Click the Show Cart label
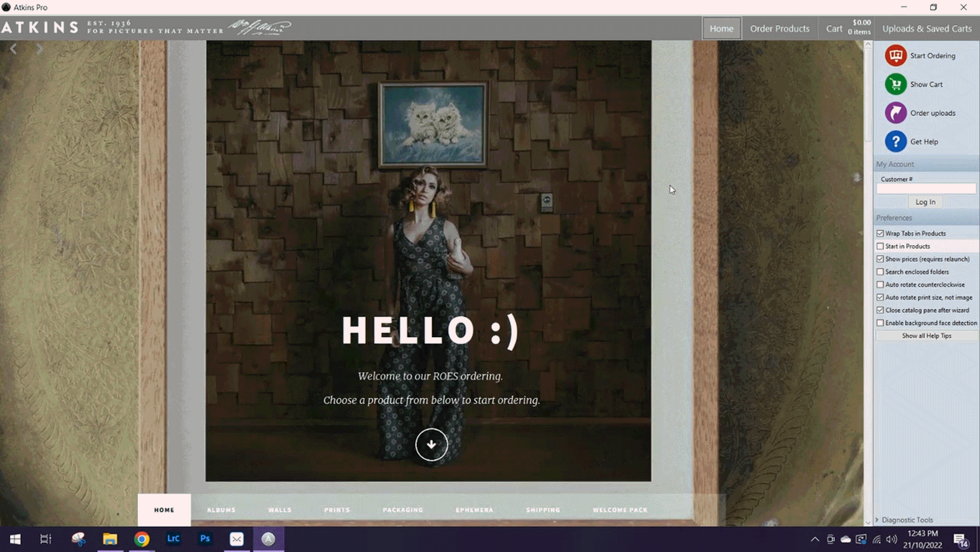Viewport: 980px width, 552px height. click(926, 84)
